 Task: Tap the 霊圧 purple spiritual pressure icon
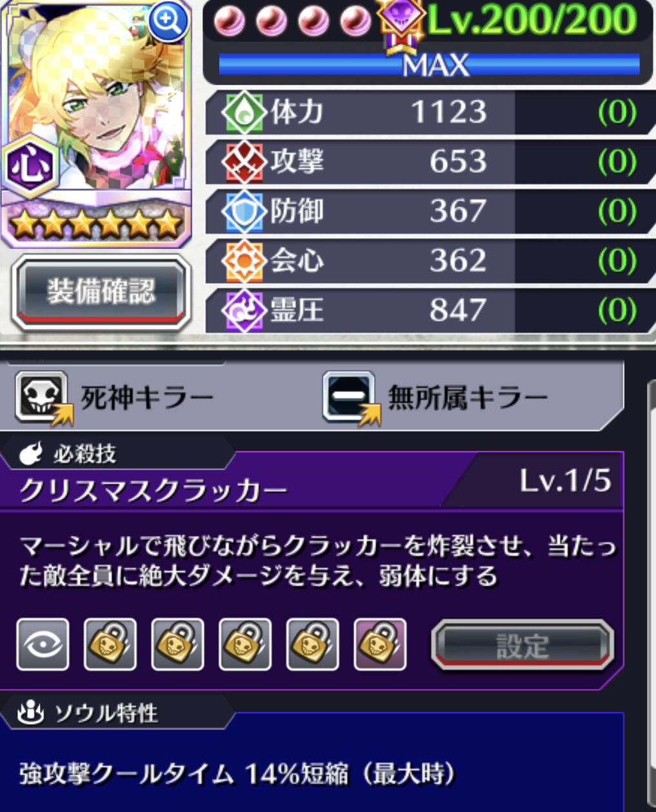(243, 311)
